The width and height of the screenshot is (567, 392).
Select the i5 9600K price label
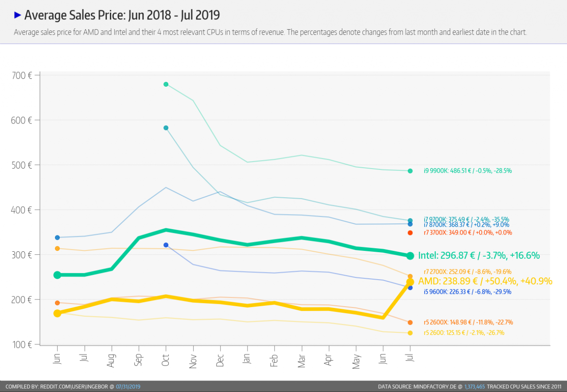click(467, 292)
